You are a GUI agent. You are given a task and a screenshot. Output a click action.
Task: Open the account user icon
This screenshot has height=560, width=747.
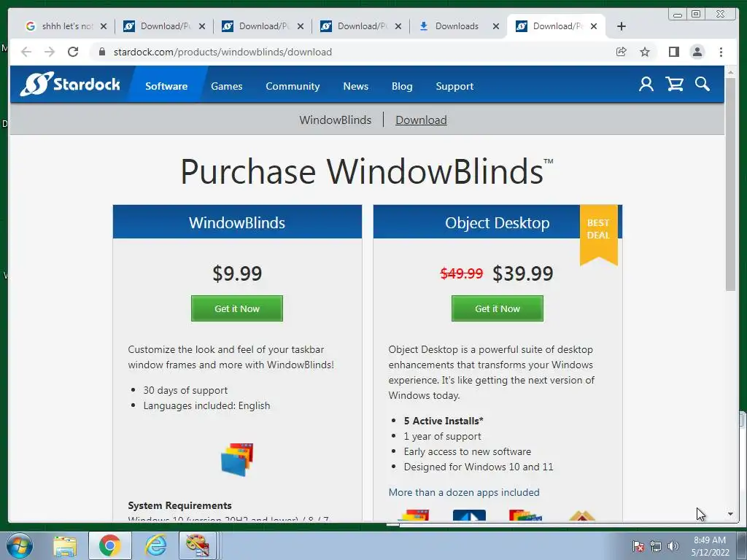tap(646, 85)
